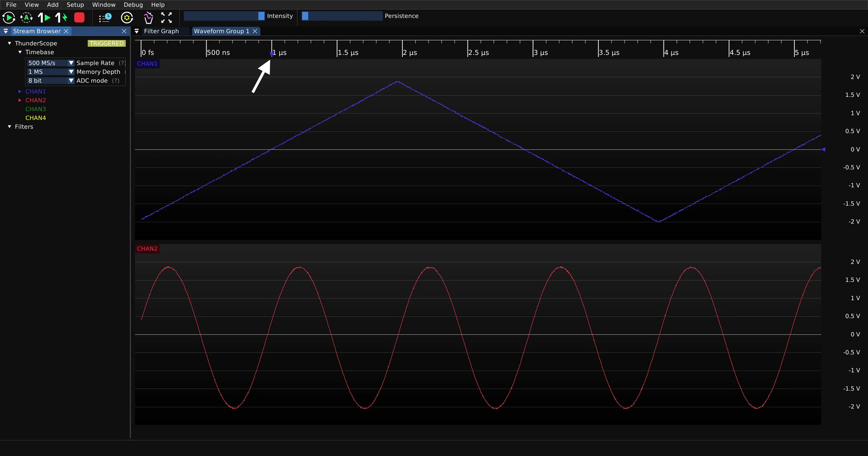Select CHAN3 in the Stream Browser
This screenshot has width=868, height=456.
pos(36,109)
